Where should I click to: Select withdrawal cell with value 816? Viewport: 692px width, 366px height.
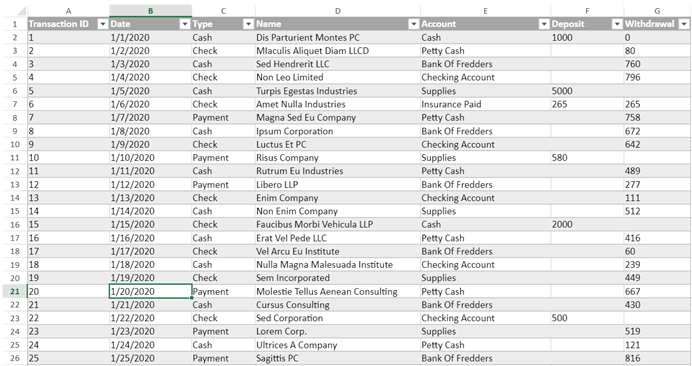pos(657,358)
